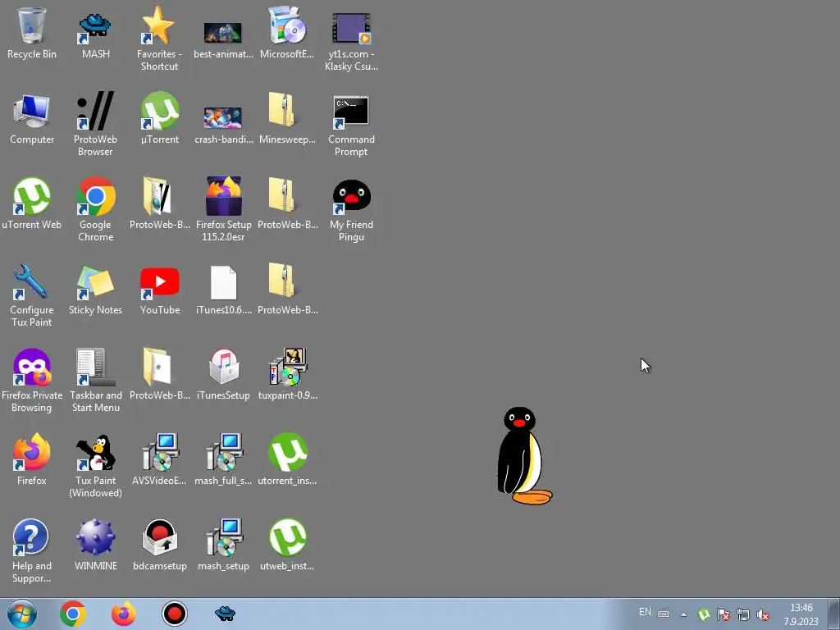Image resolution: width=840 pixels, height=630 pixels.
Task: Select the Minesweep... zip folder
Action: point(286,119)
